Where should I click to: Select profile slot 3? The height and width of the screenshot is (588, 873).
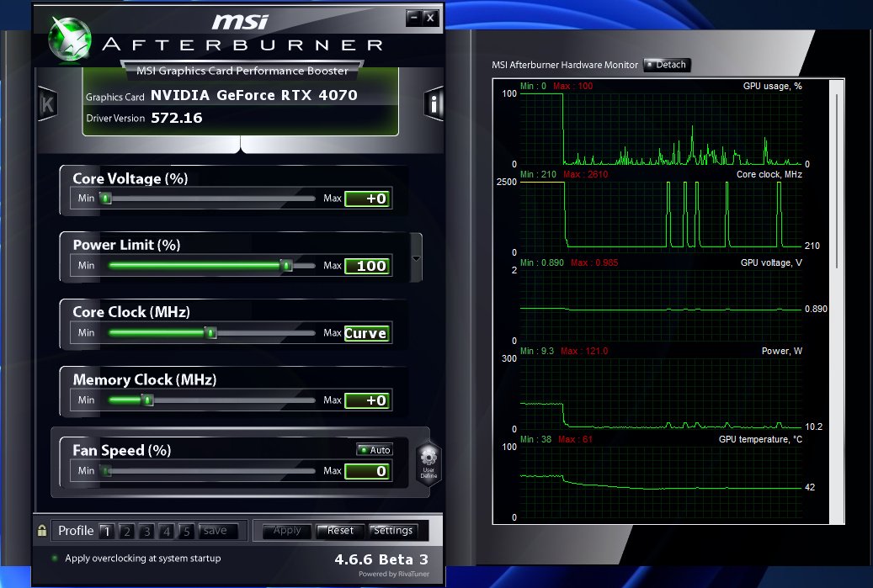click(146, 532)
